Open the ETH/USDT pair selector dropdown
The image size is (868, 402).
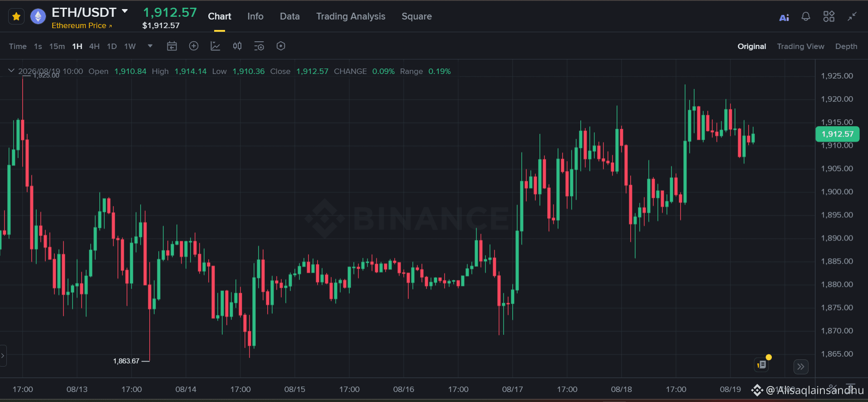pos(125,11)
